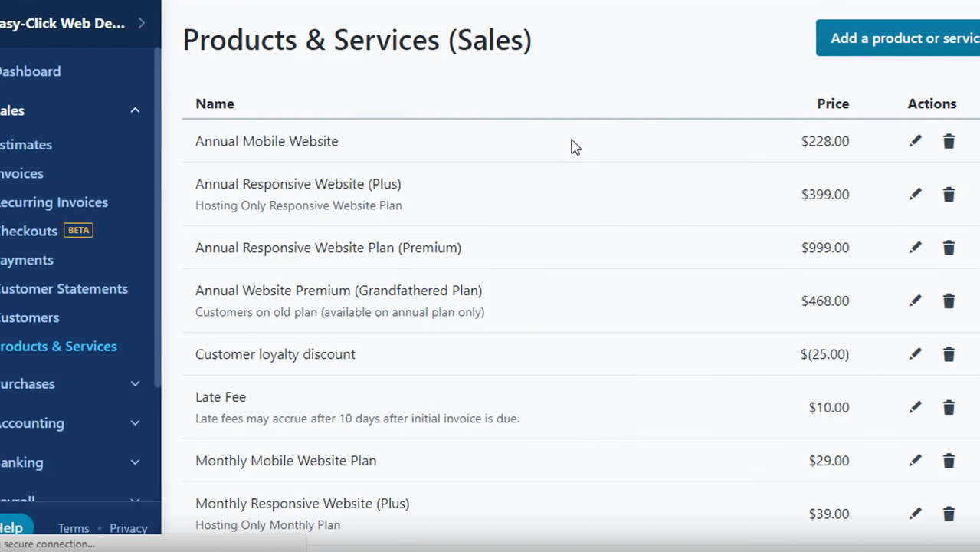The image size is (980, 552).
Task: Edit the Customer loyalty discount item
Action: coord(915,354)
